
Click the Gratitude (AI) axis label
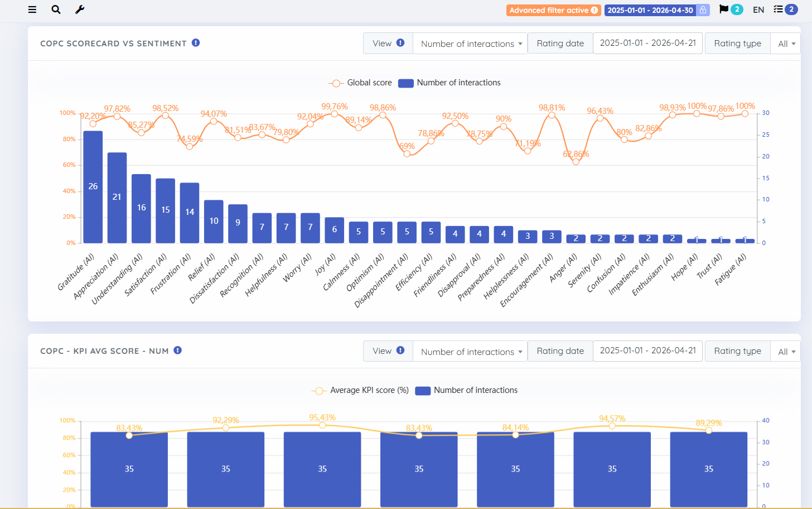click(76, 272)
